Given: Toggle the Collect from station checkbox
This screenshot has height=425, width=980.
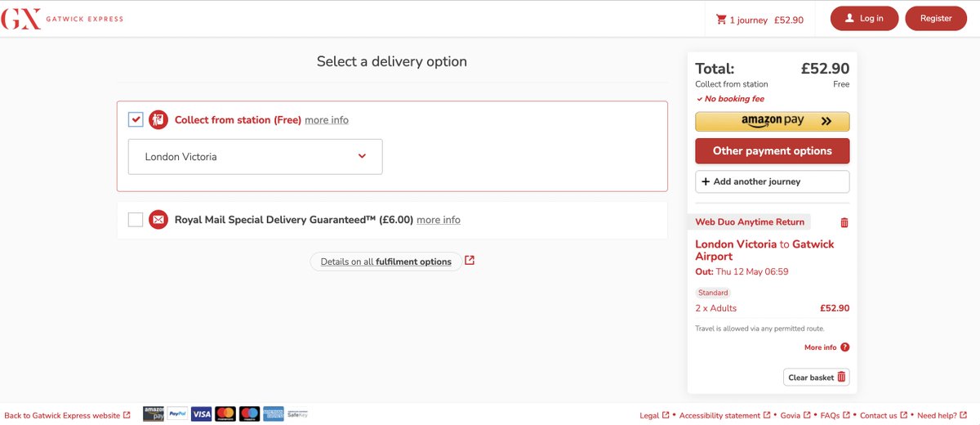Looking at the screenshot, I should coord(136,120).
